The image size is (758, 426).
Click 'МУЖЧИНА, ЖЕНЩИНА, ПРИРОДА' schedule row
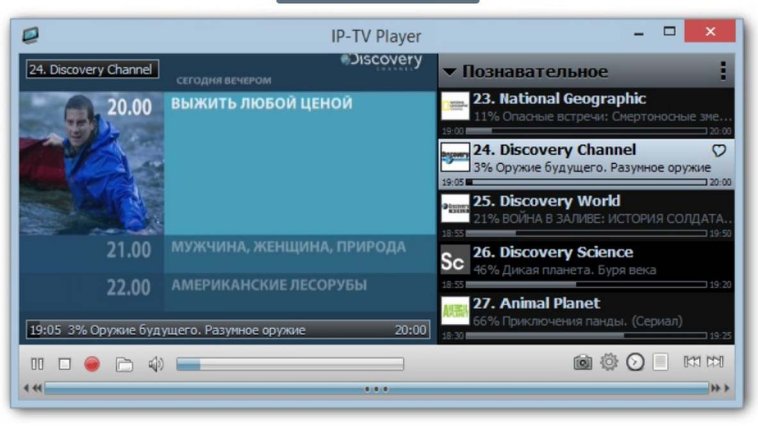point(289,247)
